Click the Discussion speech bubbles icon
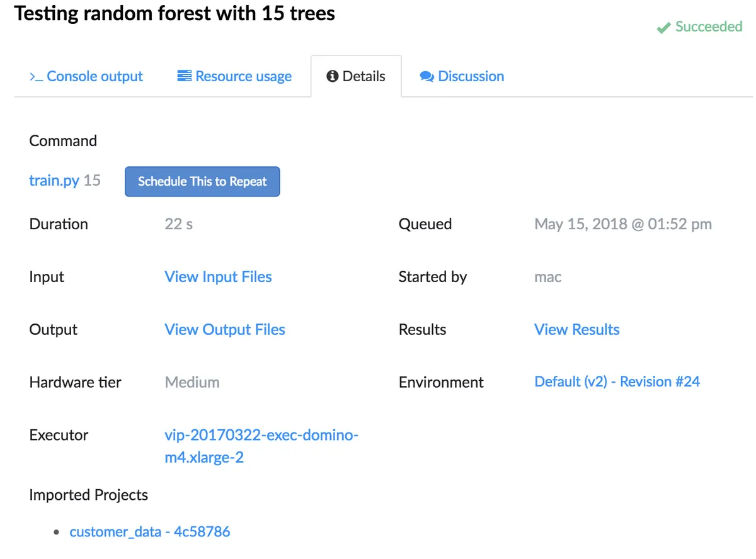Image resolution: width=756 pixels, height=559 pixels. (x=427, y=77)
